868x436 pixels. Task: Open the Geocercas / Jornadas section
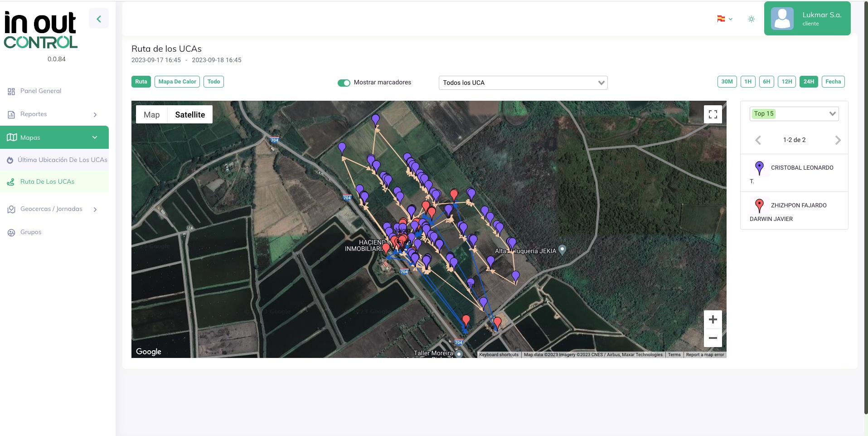(x=51, y=209)
